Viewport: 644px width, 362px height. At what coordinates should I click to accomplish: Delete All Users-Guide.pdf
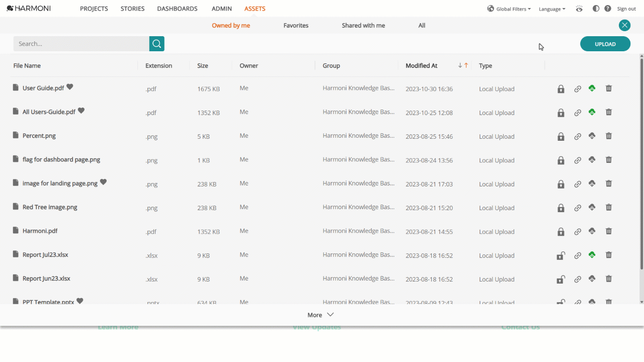click(609, 112)
